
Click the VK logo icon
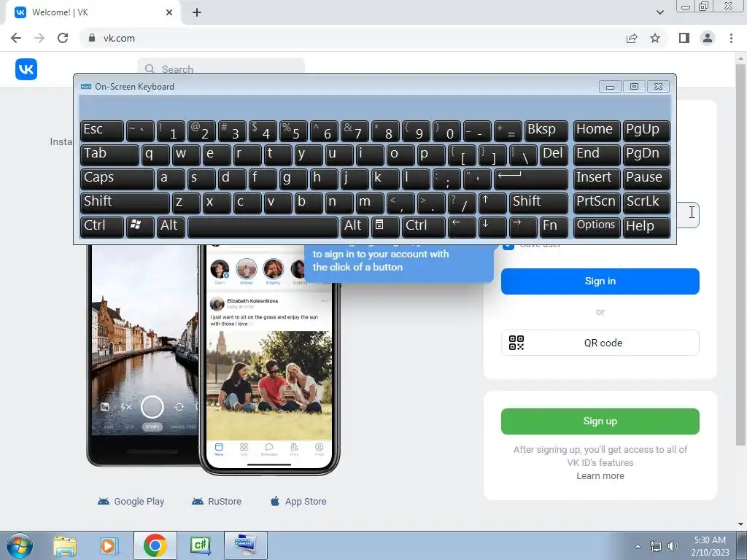26,69
